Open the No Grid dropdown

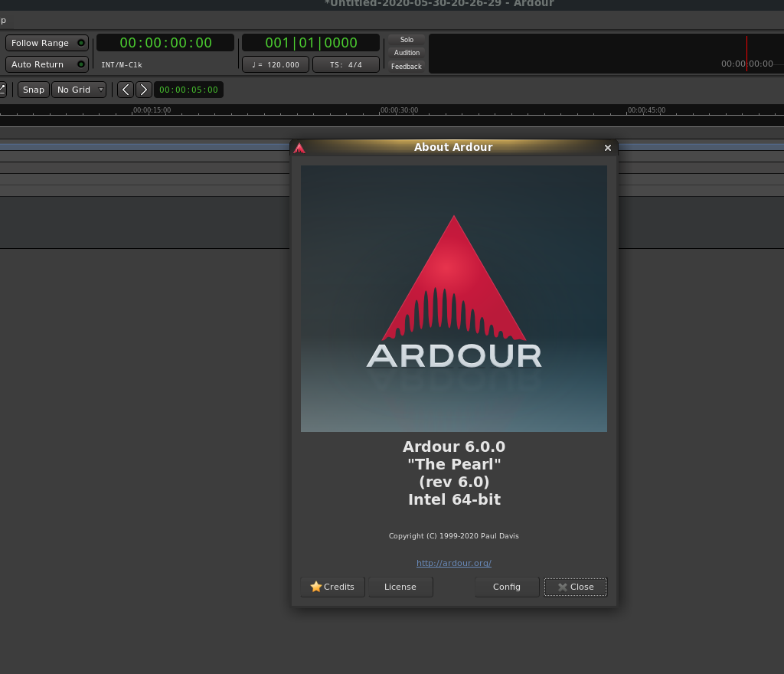tap(79, 90)
